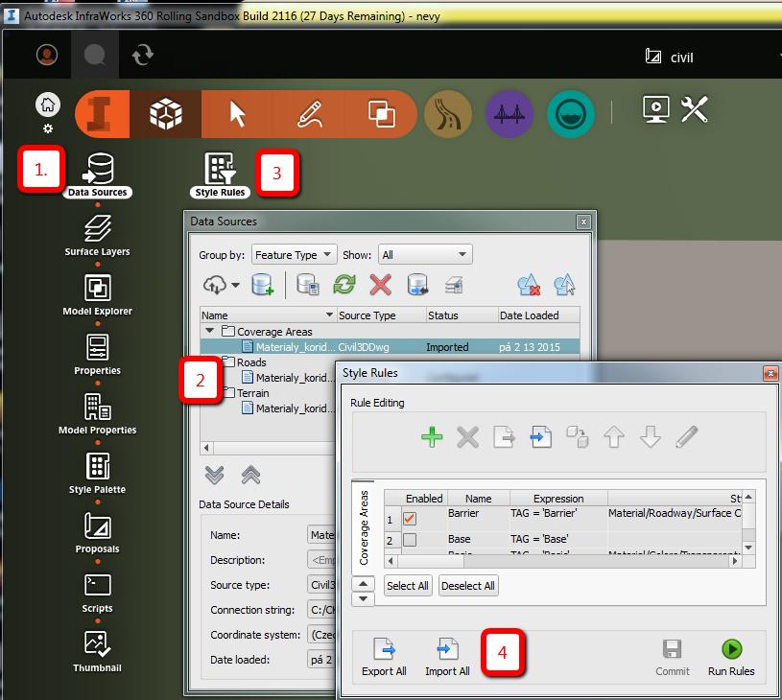Image resolution: width=782 pixels, height=700 pixels.
Task: Click the Commit button
Action: pyautogui.click(x=673, y=657)
